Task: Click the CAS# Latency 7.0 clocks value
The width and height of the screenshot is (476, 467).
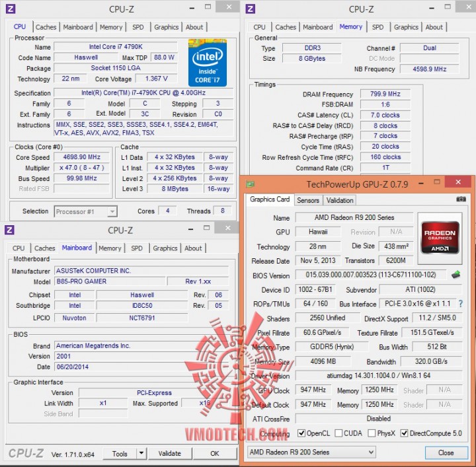Action: (385, 115)
